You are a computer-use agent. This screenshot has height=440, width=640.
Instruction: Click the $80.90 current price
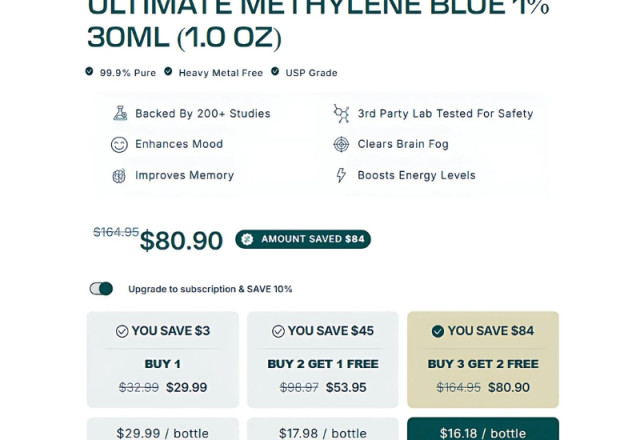coord(181,241)
